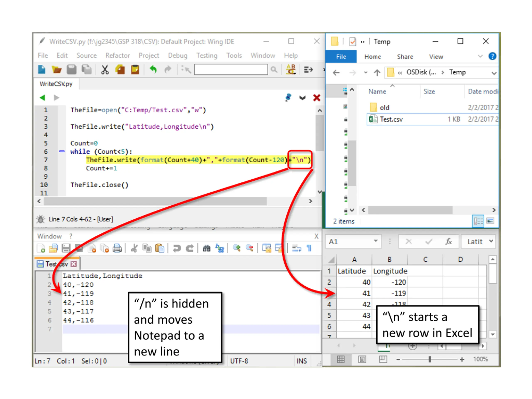The width and height of the screenshot is (532, 399).
Task: Open the Name Box dropdown in Excel
Action: [376, 241]
